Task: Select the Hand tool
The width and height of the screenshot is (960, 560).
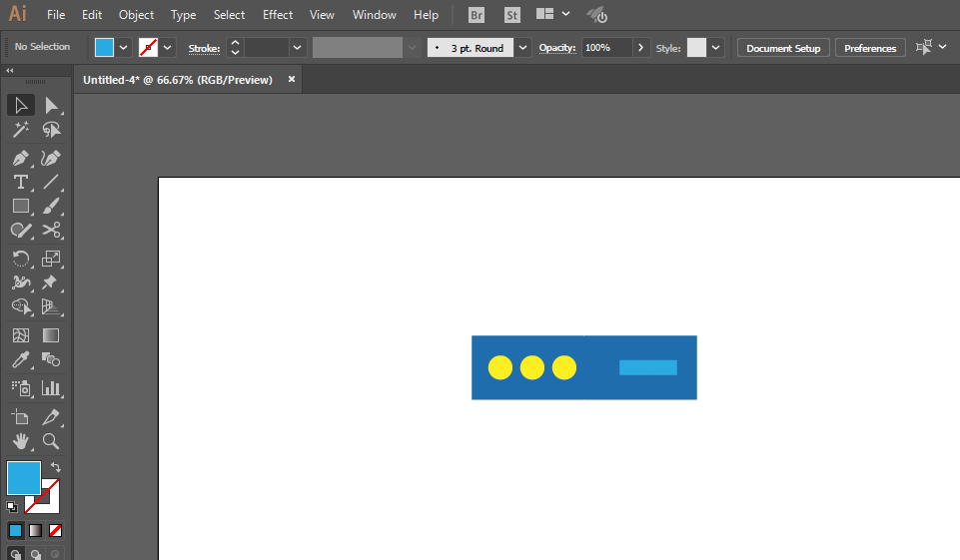Action: [x=20, y=440]
